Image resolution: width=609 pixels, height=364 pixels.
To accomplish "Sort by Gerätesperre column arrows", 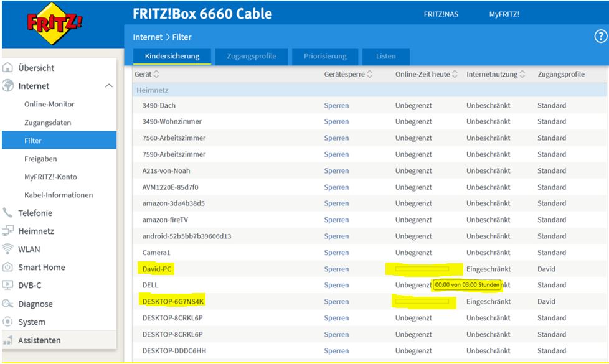I will tap(370, 74).
